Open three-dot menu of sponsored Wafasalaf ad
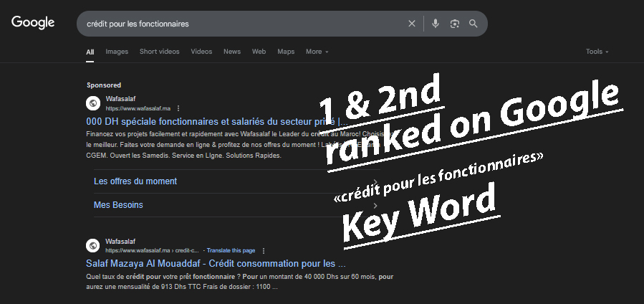 [178, 108]
